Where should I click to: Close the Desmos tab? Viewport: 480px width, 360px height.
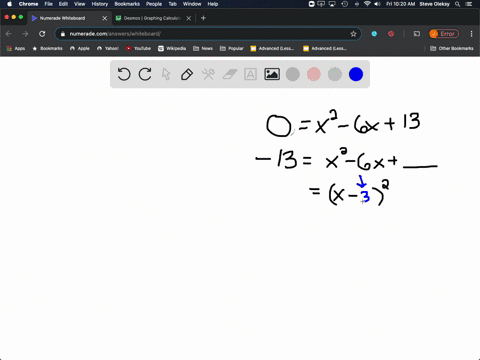(x=189, y=18)
